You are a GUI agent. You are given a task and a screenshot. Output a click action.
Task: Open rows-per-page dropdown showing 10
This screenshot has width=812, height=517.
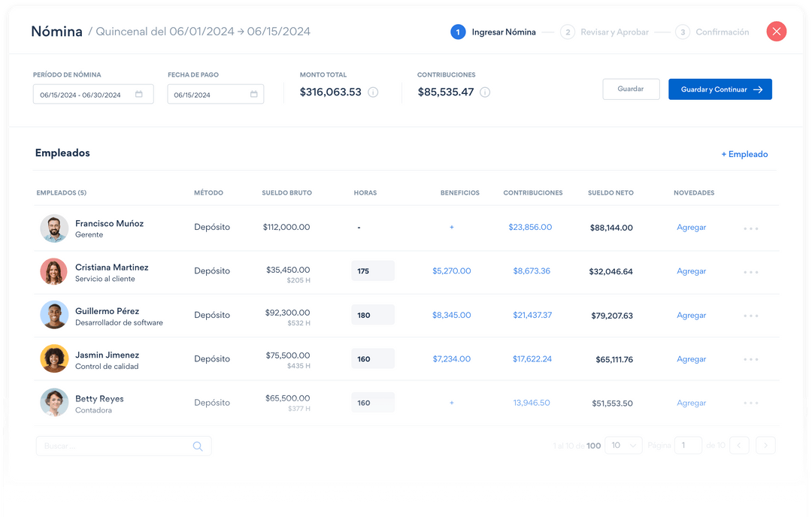[x=623, y=445]
